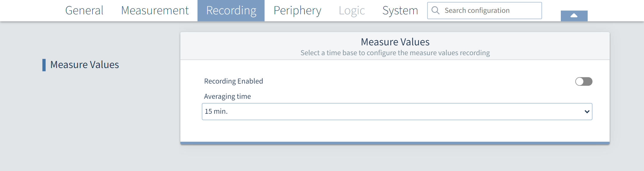Image resolution: width=644 pixels, height=171 pixels.
Task: Click the dropdown chevron arrow icon
Action: click(587, 112)
